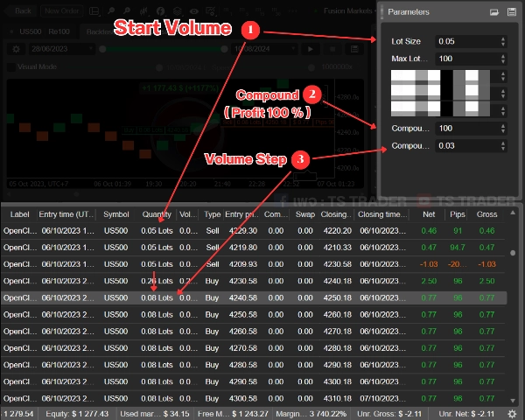Sort by the Quantity column header
The image size is (525, 420).
click(156, 214)
